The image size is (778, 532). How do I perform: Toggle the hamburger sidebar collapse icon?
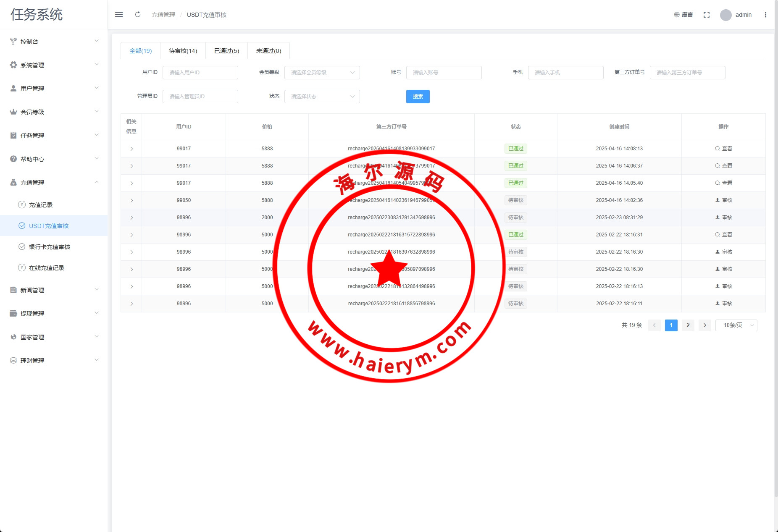[119, 15]
